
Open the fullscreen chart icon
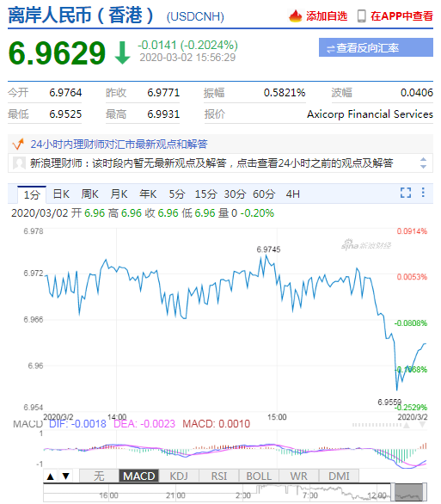coord(406,193)
